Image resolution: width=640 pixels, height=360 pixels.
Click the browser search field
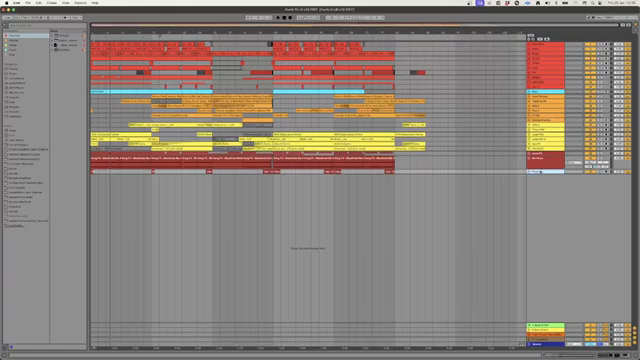coord(47,25)
